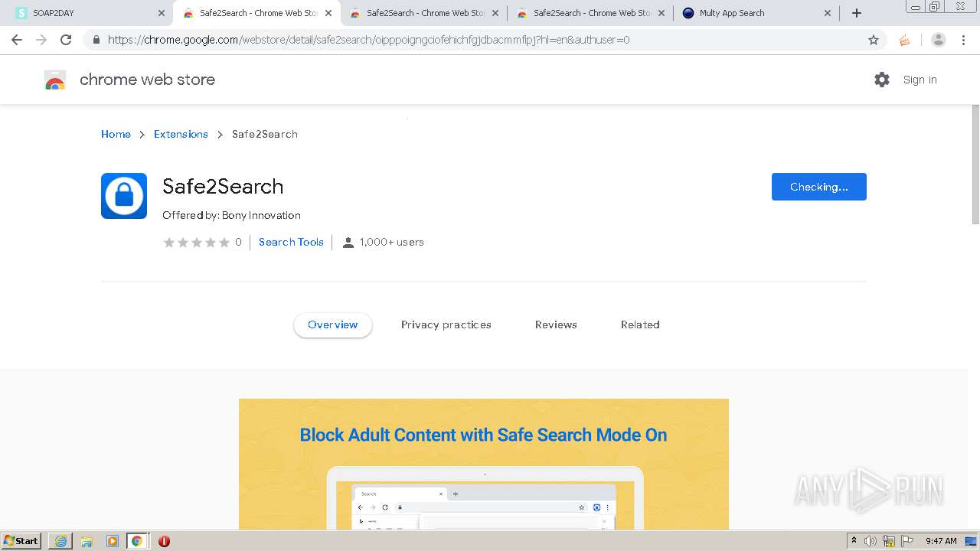Launch Internet Explorer from the taskbar

[x=60, y=541]
